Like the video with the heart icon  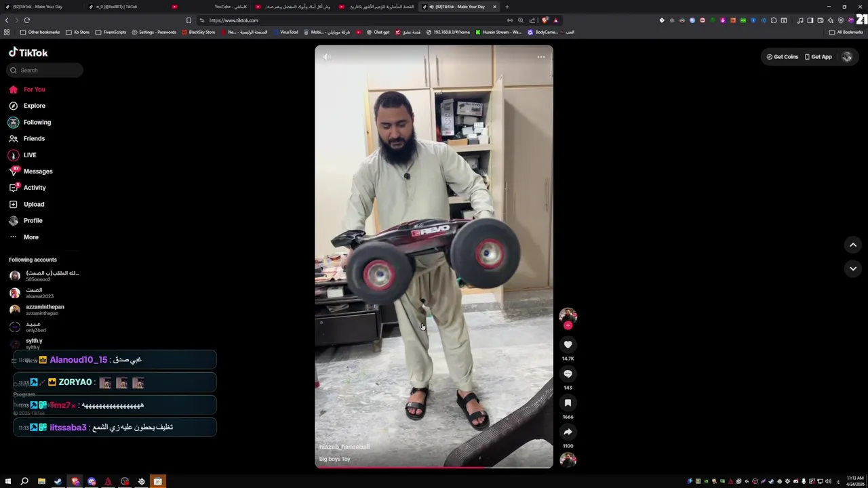pos(568,344)
